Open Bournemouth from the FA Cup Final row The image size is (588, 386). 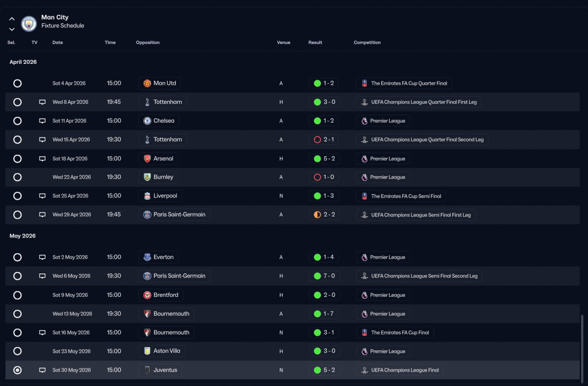(166, 333)
